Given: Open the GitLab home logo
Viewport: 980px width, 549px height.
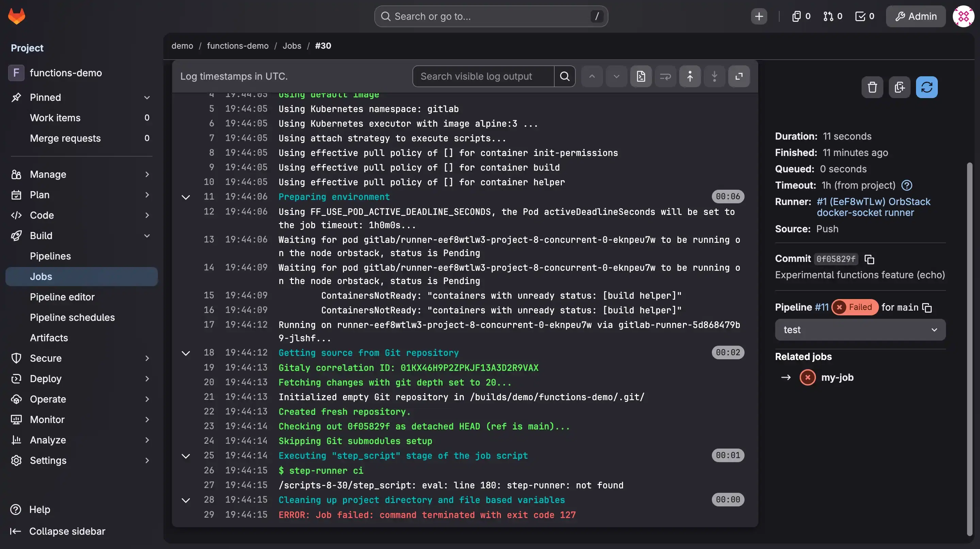Looking at the screenshot, I should coord(16,16).
